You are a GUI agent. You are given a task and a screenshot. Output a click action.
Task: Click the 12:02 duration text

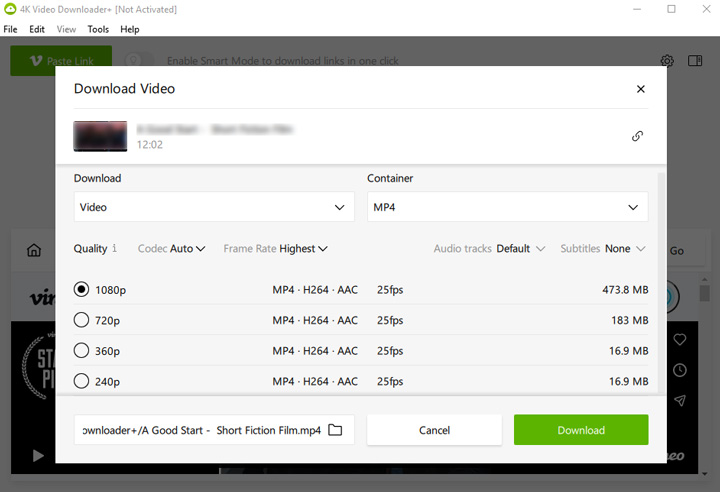[150, 145]
